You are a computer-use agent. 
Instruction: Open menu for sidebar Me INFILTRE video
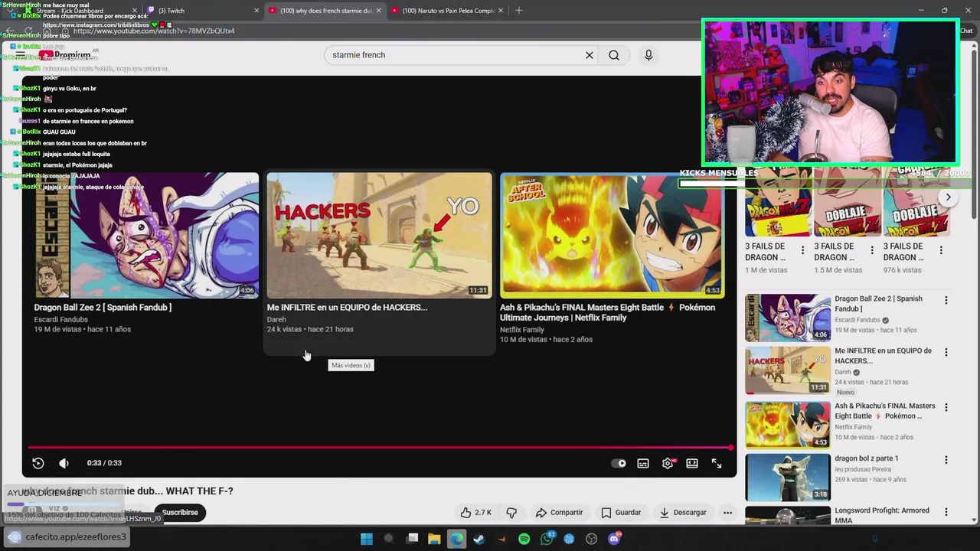tap(946, 353)
